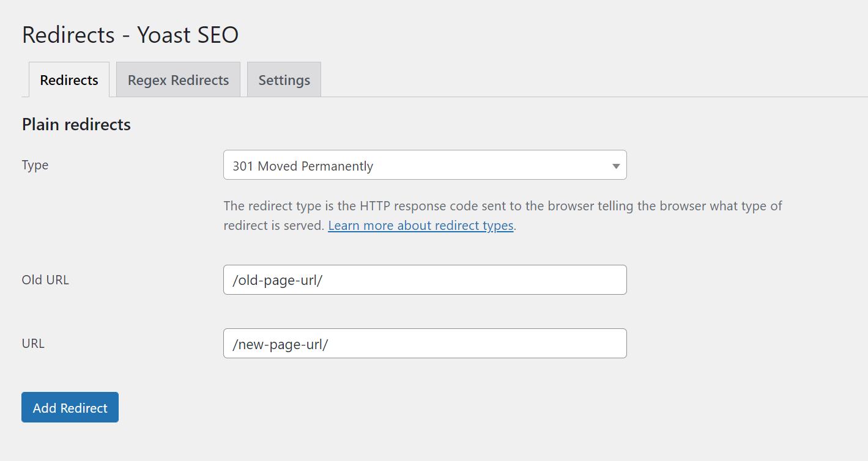Image resolution: width=868 pixels, height=461 pixels.
Task: Submit the new redirect via Add Redirect
Action: point(69,407)
